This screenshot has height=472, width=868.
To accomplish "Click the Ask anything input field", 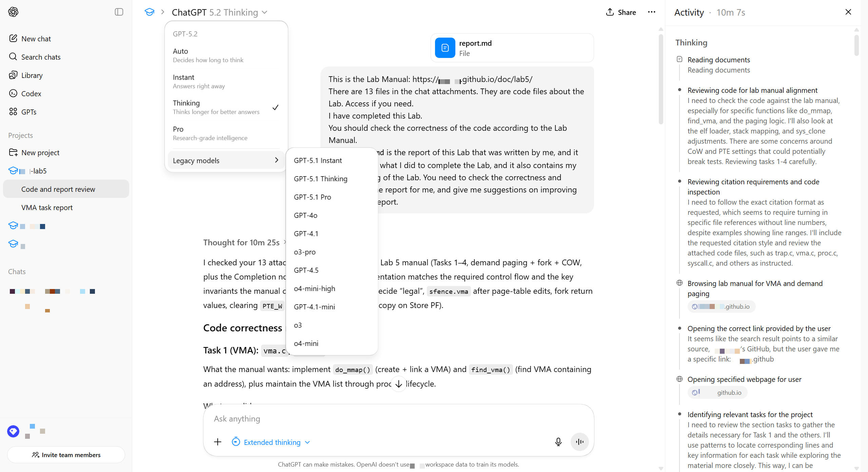I will pyautogui.click(x=398, y=419).
